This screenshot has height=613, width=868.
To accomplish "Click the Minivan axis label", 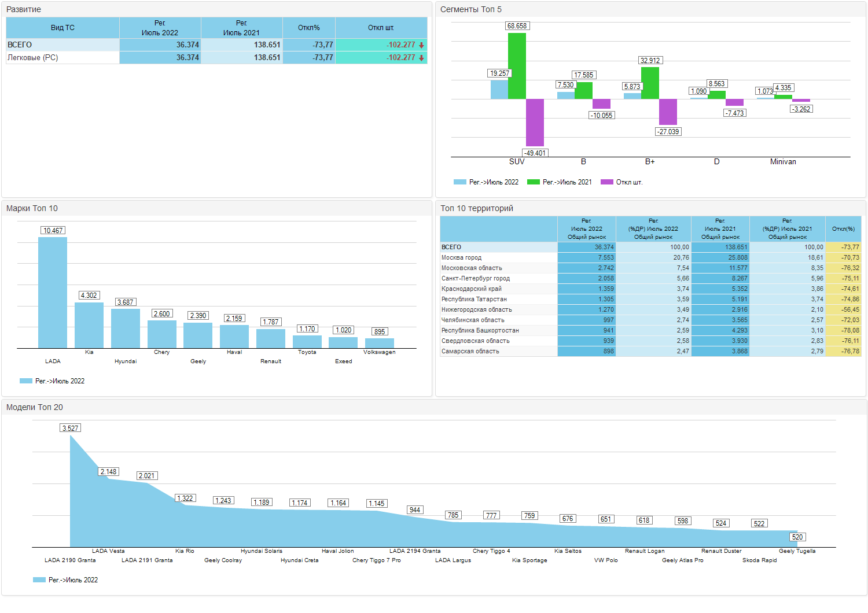I will [783, 162].
